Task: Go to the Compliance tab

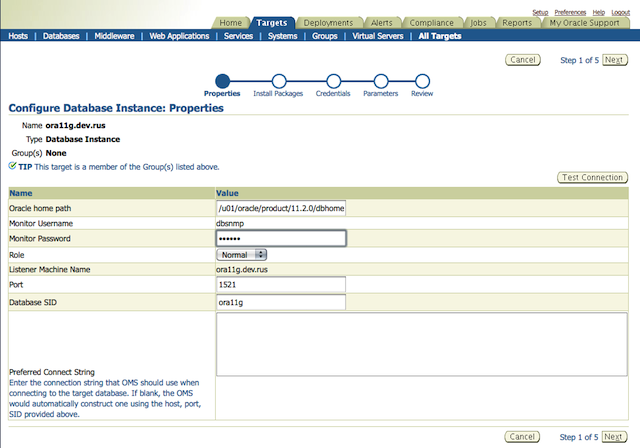Action: pos(431,23)
